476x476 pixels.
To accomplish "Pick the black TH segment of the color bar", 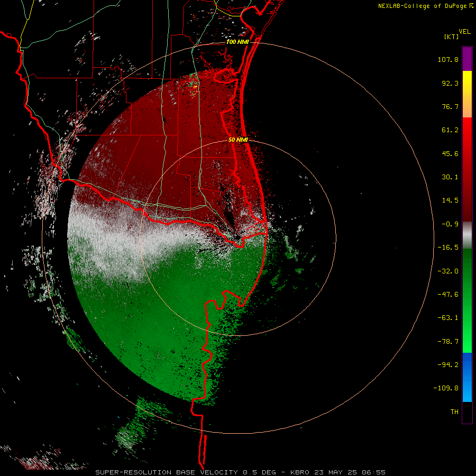I will point(467,412).
